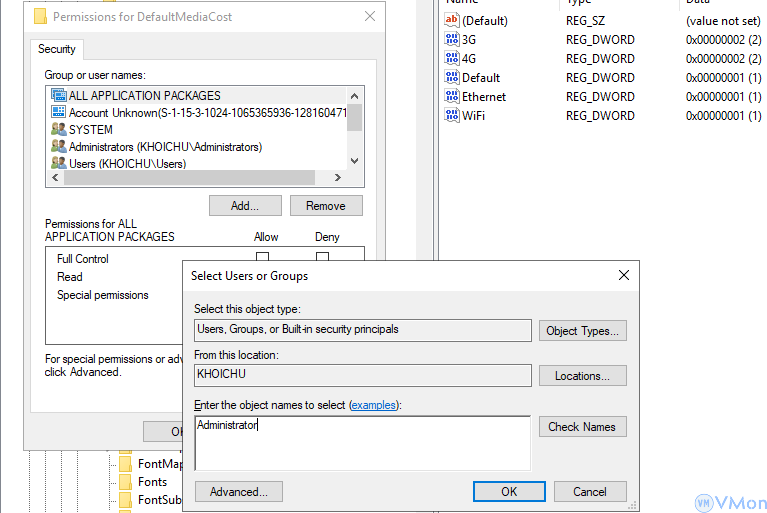Image resolution: width=767 pixels, height=513 pixels.
Task: Open the examples link
Action: tap(374, 405)
